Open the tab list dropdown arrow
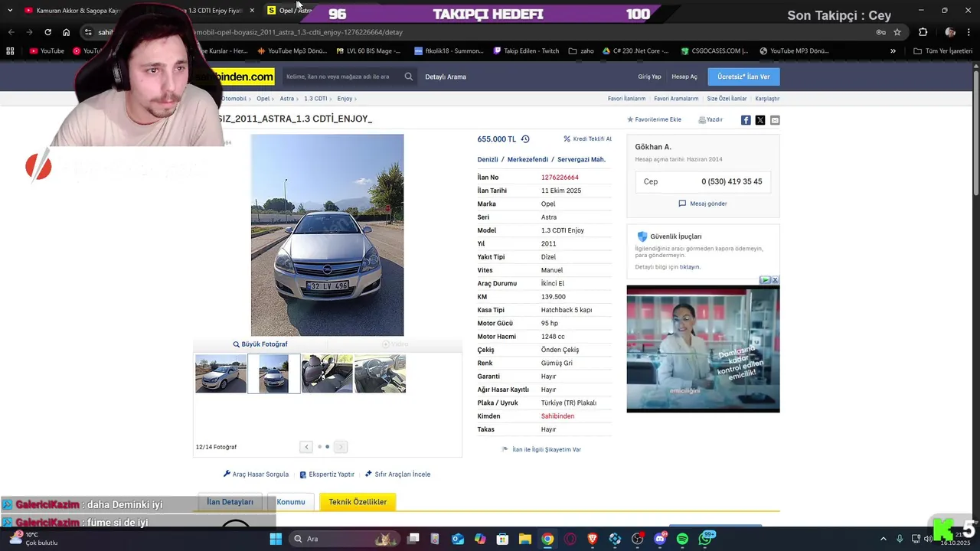The height and width of the screenshot is (551, 980). 10,11
